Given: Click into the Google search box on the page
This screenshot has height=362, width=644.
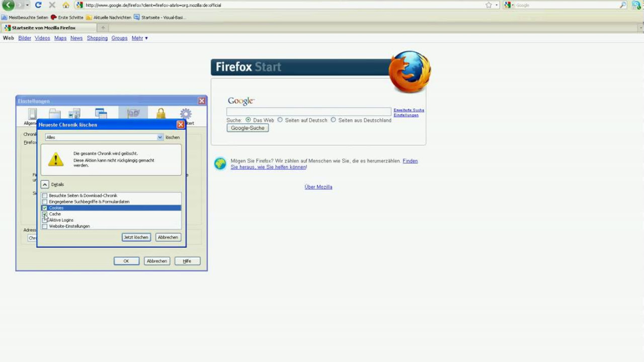Looking at the screenshot, I should pos(308,112).
